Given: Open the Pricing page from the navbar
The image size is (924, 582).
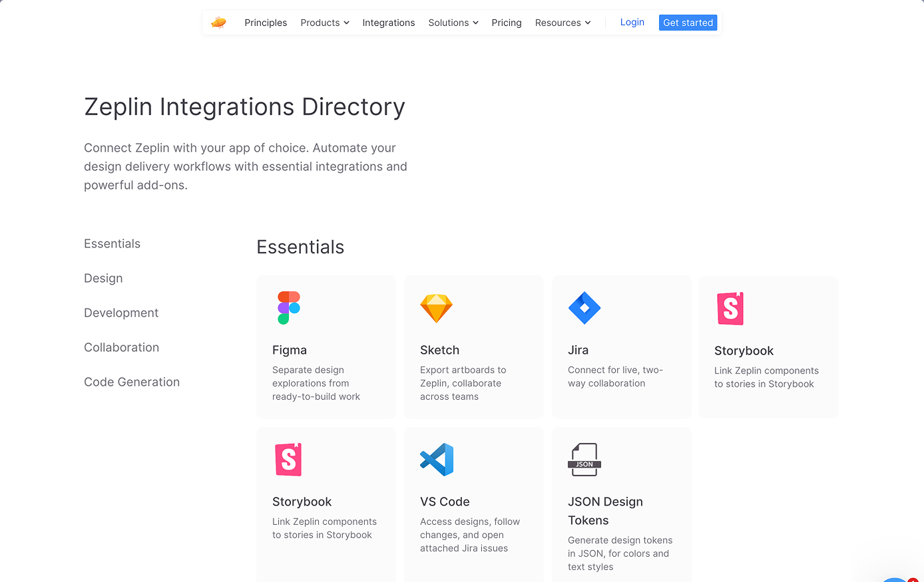Looking at the screenshot, I should 506,23.
